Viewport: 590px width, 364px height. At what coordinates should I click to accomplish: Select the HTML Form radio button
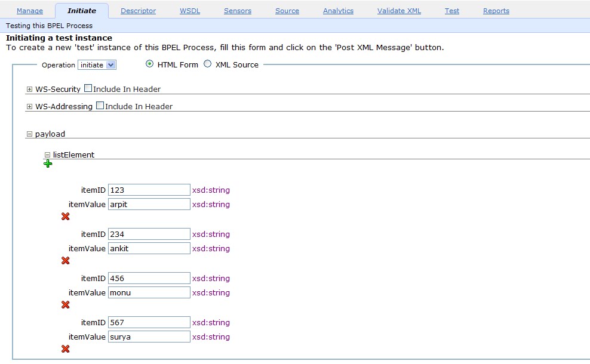tap(149, 64)
